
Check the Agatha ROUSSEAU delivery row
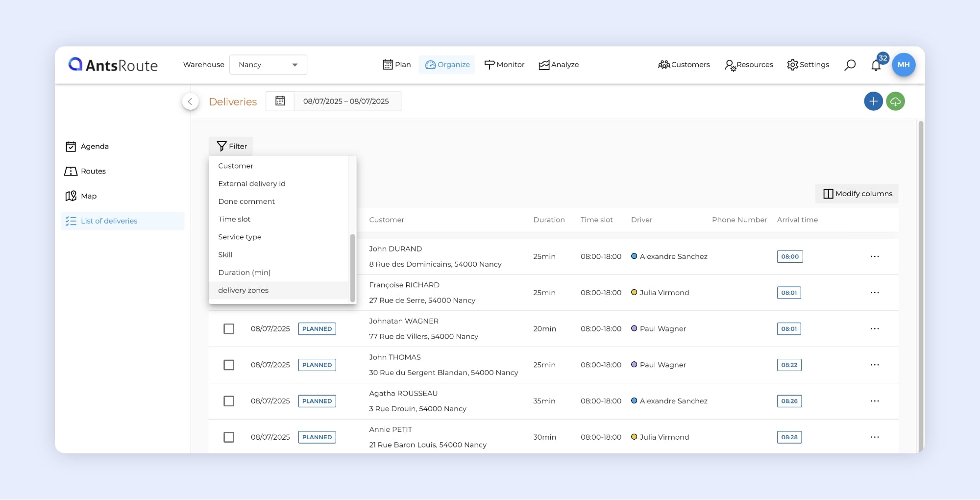(229, 401)
